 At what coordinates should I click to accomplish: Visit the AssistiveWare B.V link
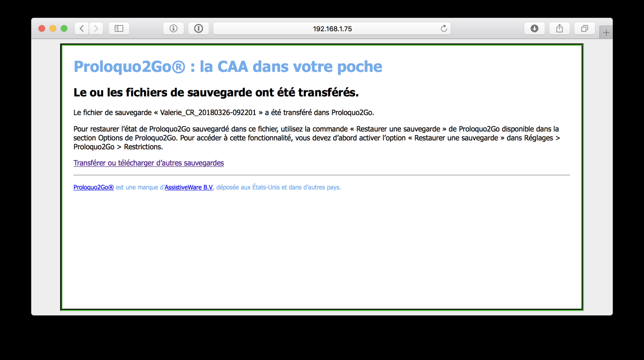pyautogui.click(x=189, y=187)
